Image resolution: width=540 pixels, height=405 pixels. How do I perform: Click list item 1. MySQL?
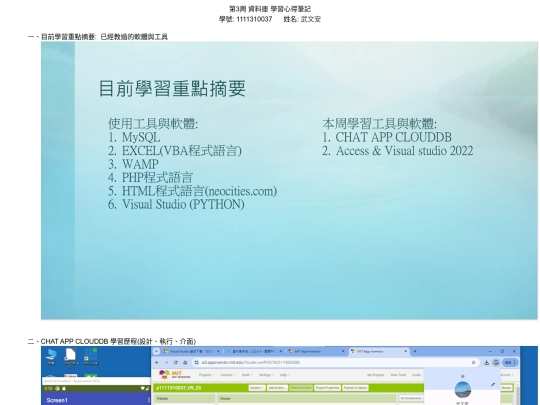pyautogui.click(x=134, y=137)
